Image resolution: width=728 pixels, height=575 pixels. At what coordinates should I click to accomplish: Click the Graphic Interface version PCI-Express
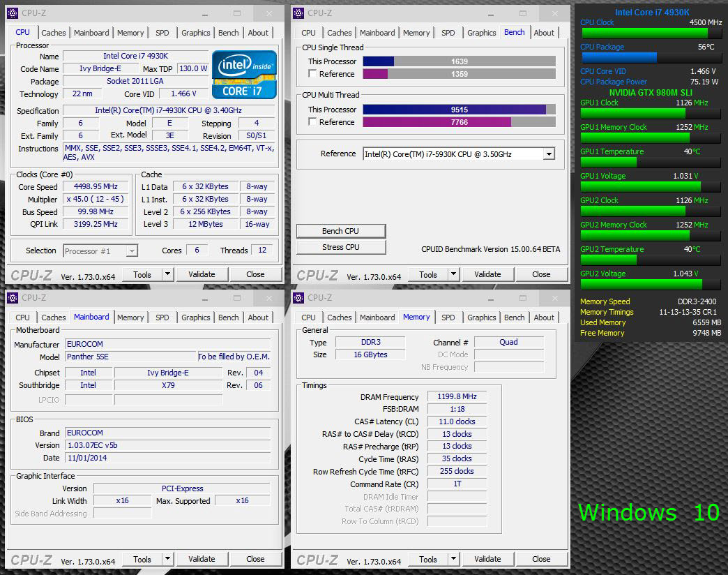[182, 488]
